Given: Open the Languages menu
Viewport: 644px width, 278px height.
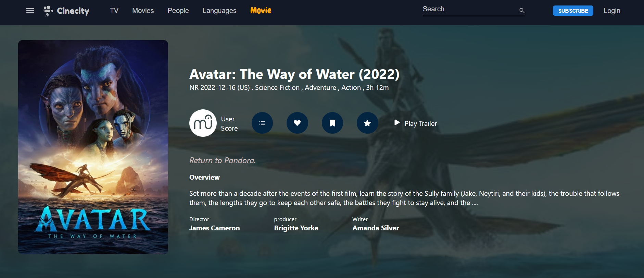Looking at the screenshot, I should point(219,11).
